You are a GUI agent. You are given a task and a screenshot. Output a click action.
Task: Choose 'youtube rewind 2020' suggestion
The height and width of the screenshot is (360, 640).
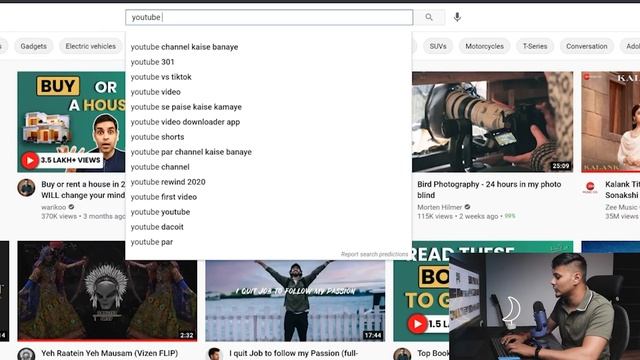(268, 182)
